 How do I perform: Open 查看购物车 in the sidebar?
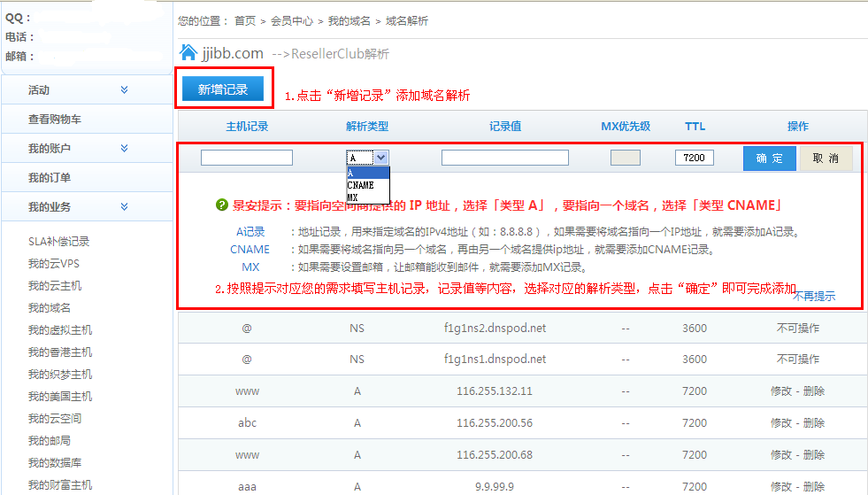tap(55, 120)
